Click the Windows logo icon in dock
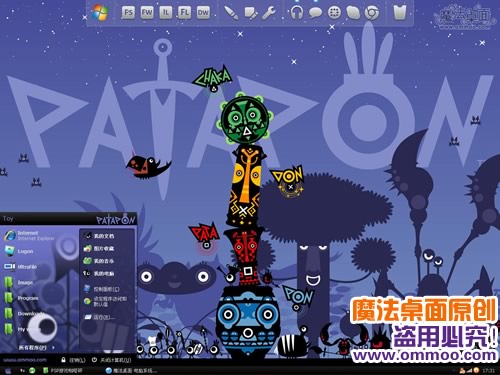 [100, 13]
